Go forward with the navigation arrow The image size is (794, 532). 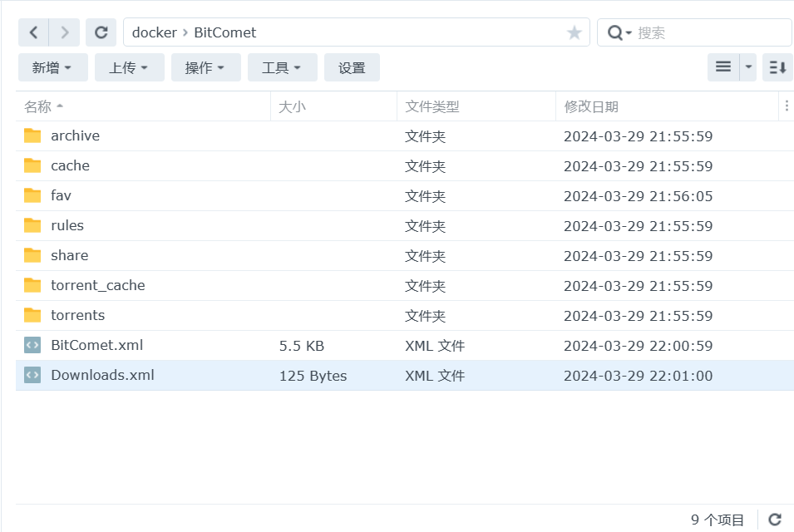64,32
